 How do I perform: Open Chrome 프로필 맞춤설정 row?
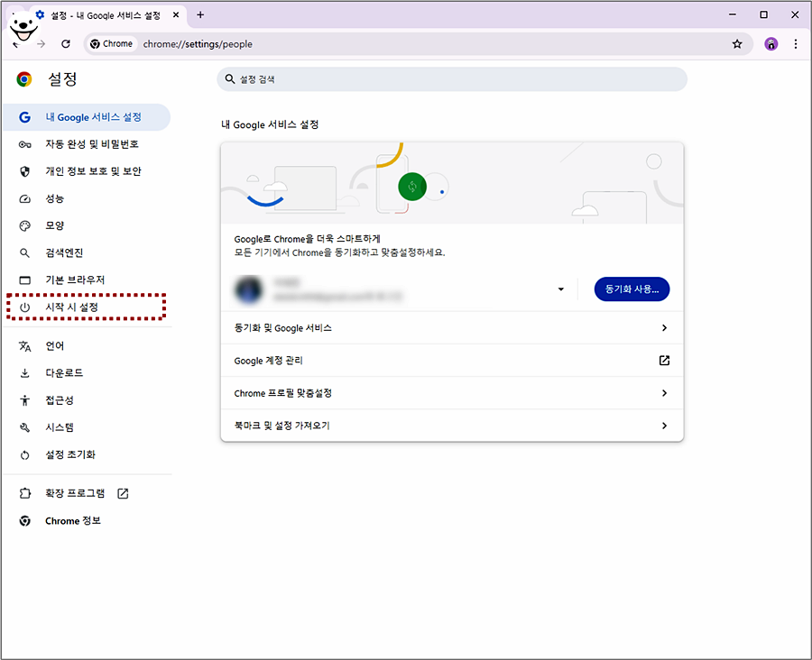click(452, 393)
